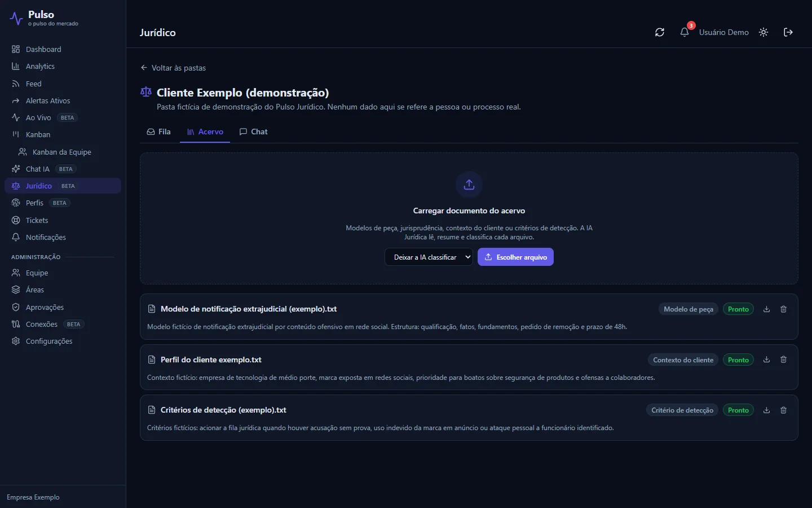The image size is (812, 508).
Task: Click the logout icon
Action: click(788, 32)
